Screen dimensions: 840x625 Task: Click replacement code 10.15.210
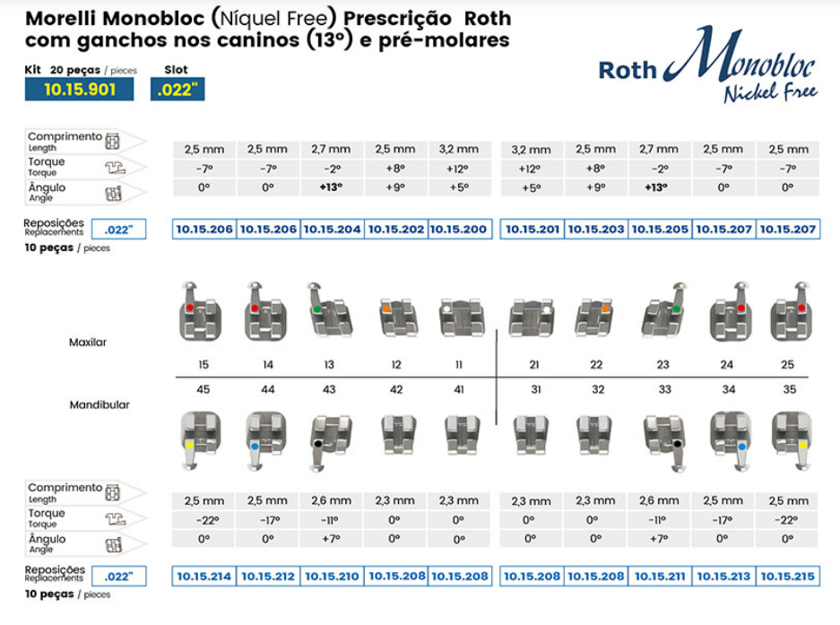[332, 577]
